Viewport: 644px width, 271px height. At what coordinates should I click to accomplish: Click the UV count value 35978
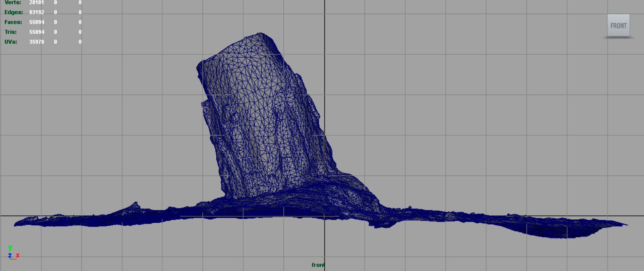coord(37,42)
